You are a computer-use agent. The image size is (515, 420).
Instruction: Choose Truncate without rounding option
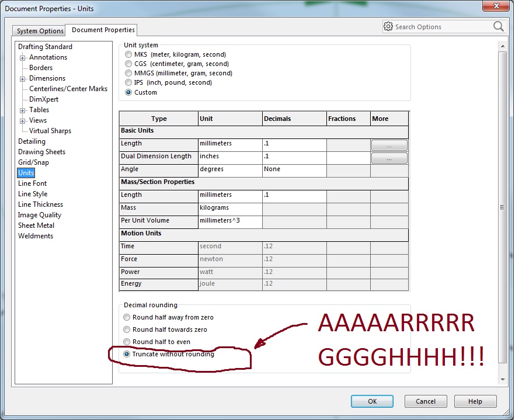tap(127, 354)
